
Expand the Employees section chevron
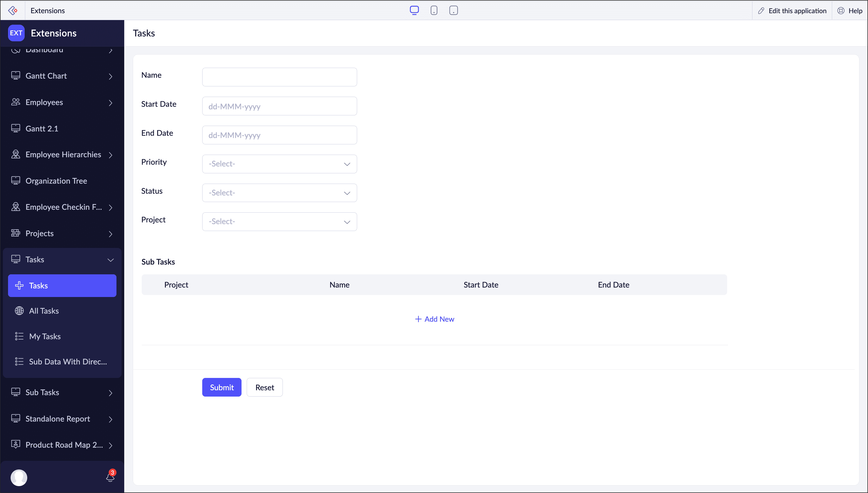pos(111,103)
